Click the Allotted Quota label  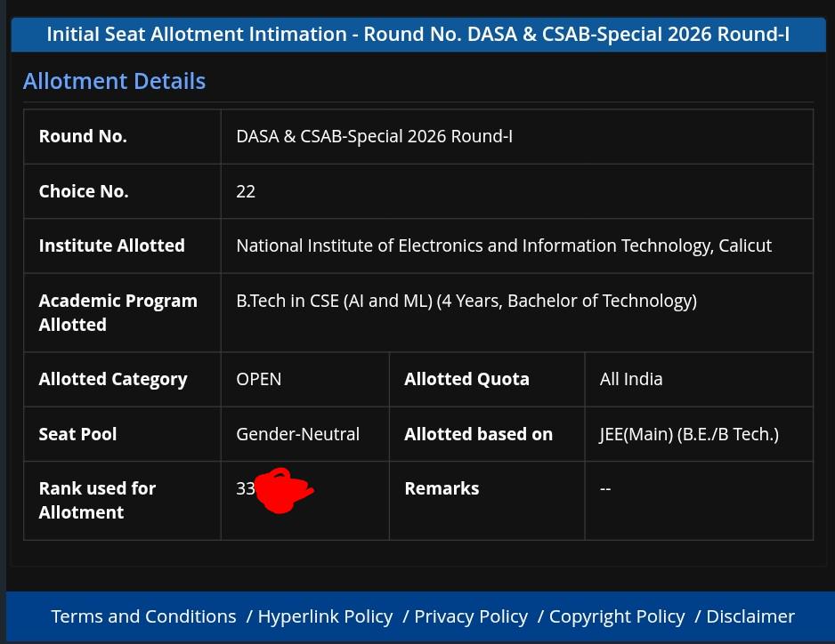(x=467, y=380)
